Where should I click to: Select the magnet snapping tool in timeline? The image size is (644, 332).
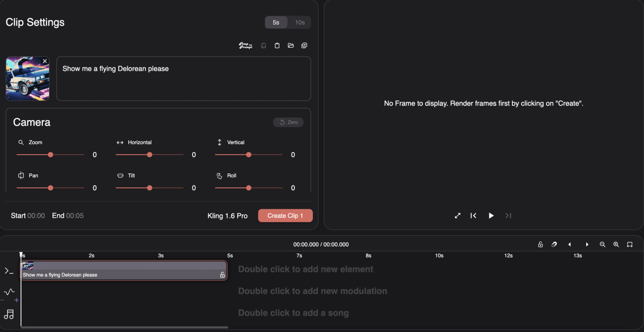[x=554, y=244]
